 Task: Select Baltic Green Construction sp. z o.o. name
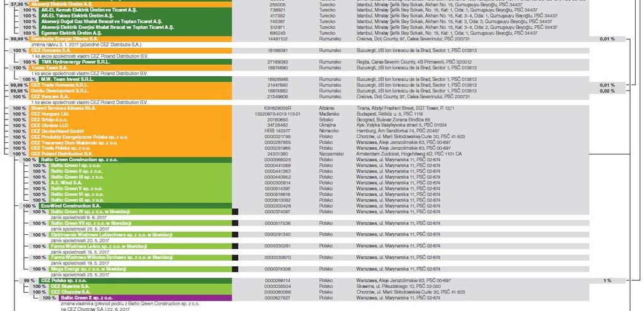point(79,159)
